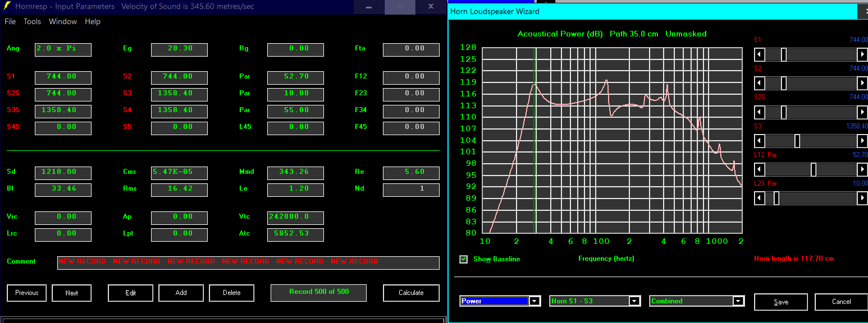This screenshot has width=868, height=323.
Task: Click the Bl input field
Action: (63, 190)
